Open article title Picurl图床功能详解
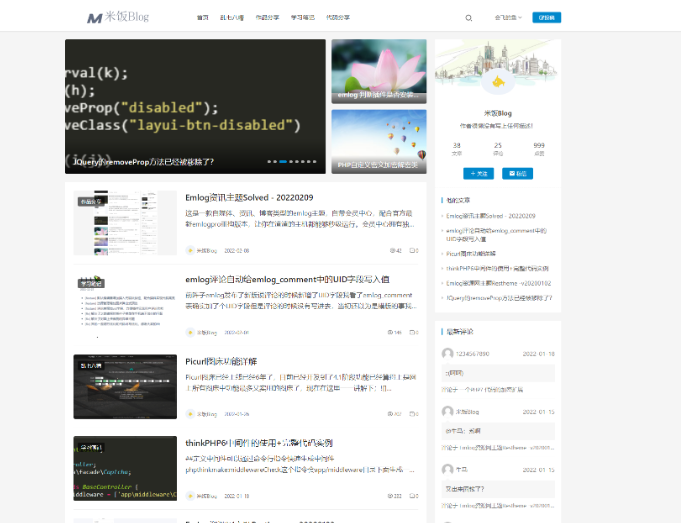Viewport: 681px width, 523px height. coord(221,361)
